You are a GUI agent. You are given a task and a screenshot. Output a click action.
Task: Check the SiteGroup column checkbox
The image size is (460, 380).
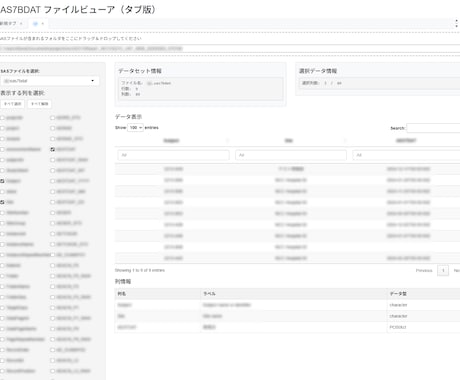pyautogui.click(x=2, y=223)
